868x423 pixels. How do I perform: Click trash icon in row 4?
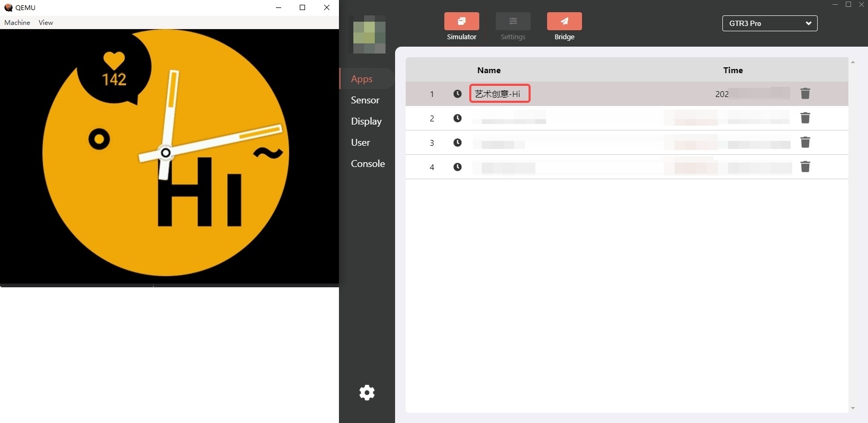(805, 167)
